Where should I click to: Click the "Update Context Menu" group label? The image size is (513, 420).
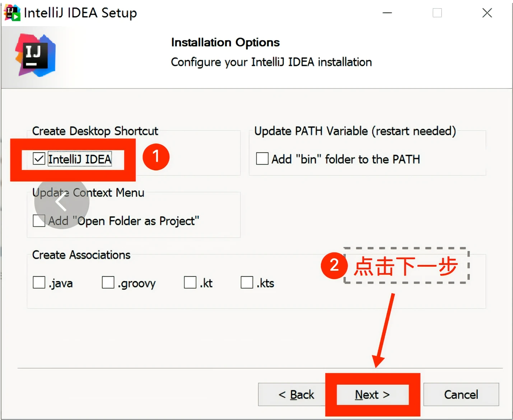(x=88, y=193)
